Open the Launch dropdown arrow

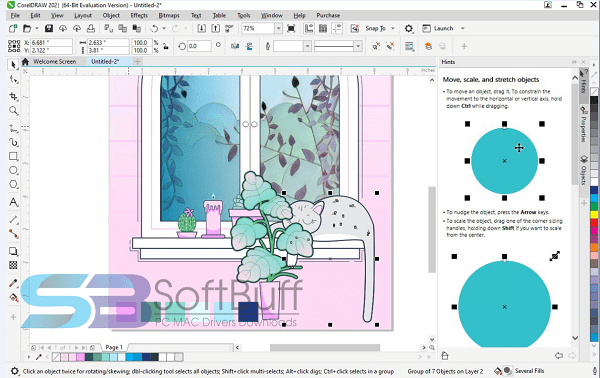pyautogui.click(x=463, y=28)
